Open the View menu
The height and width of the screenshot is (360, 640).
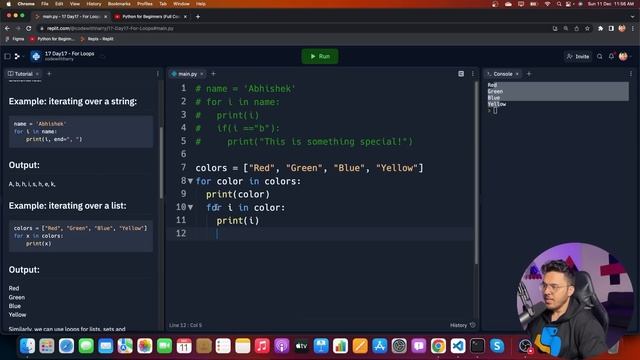coord(75,4)
